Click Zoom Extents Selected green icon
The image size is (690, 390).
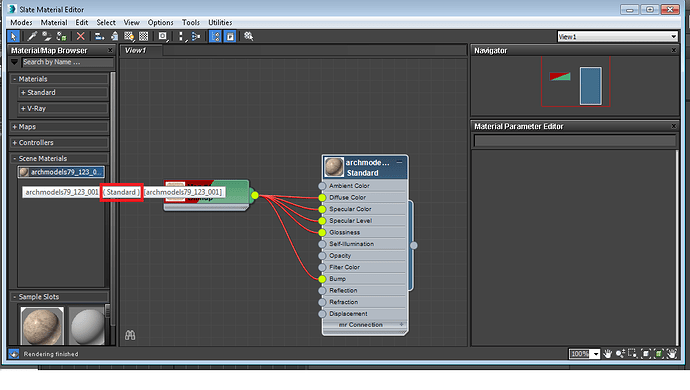tap(658, 353)
